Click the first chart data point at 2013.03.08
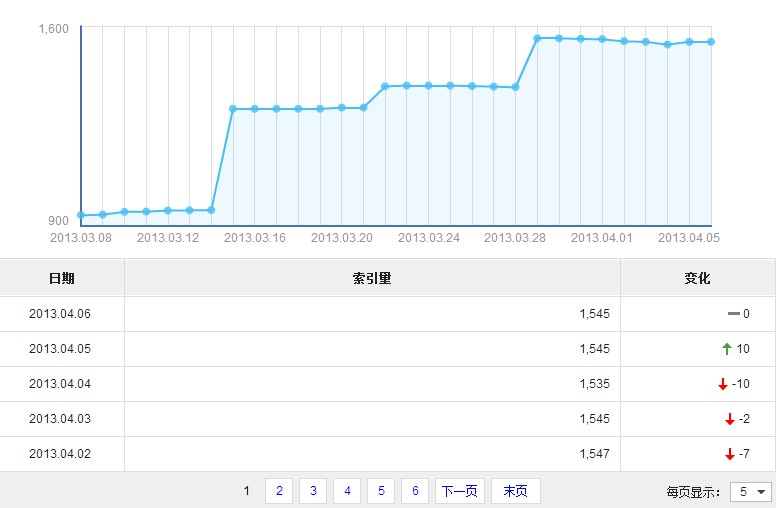 [x=81, y=215]
